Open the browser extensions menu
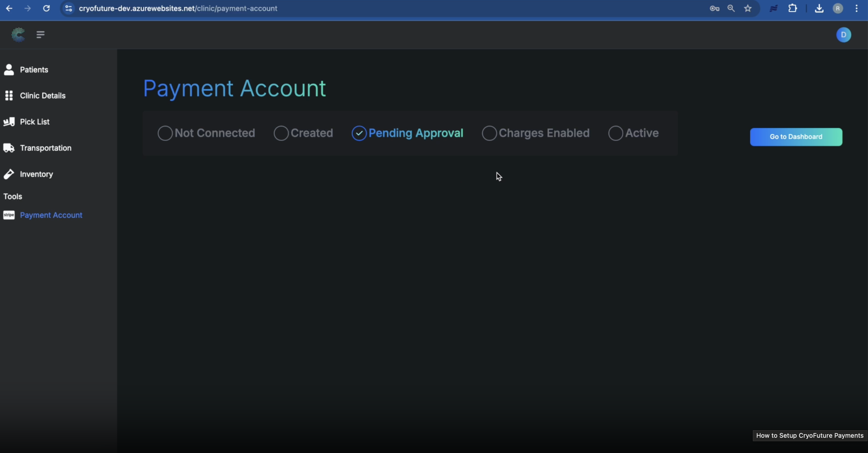Image resolution: width=868 pixels, height=453 pixels. [x=793, y=8]
